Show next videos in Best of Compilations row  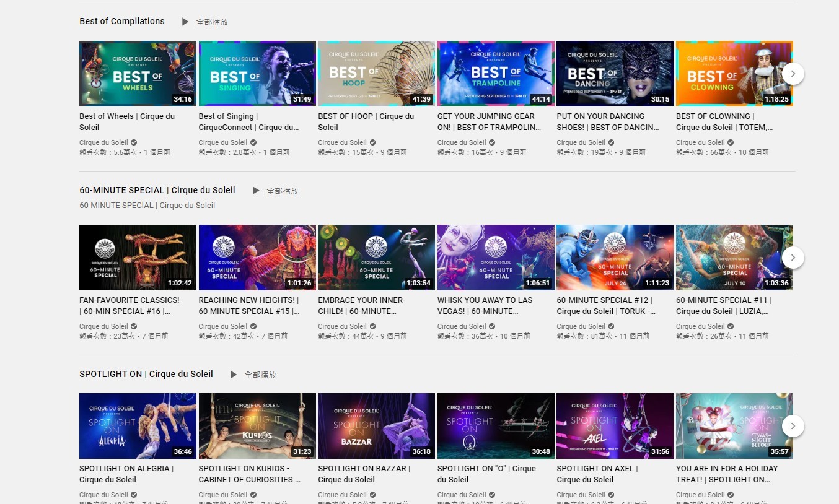pyautogui.click(x=793, y=74)
